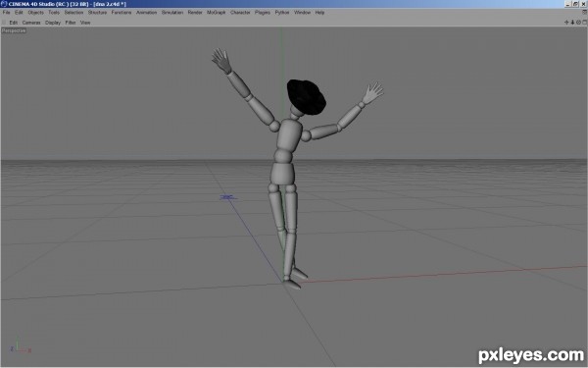This screenshot has width=588, height=368.
Task: Open the Objects menu
Action: click(x=35, y=13)
